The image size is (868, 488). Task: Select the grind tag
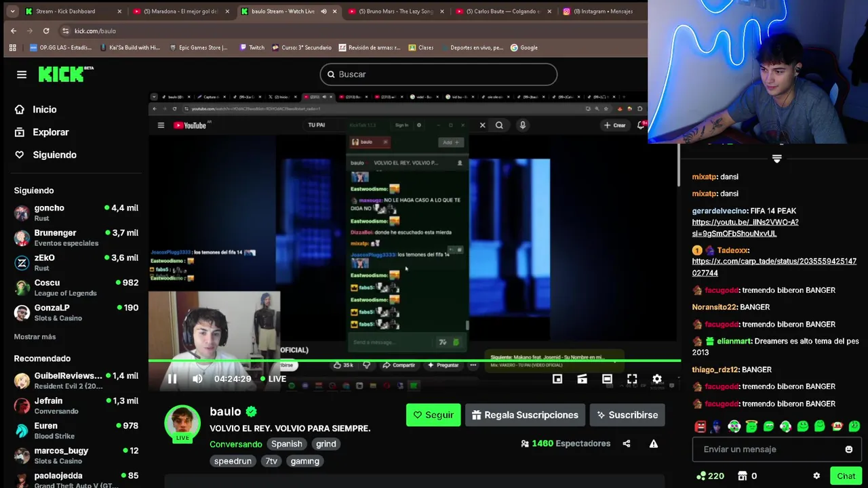[x=326, y=444]
